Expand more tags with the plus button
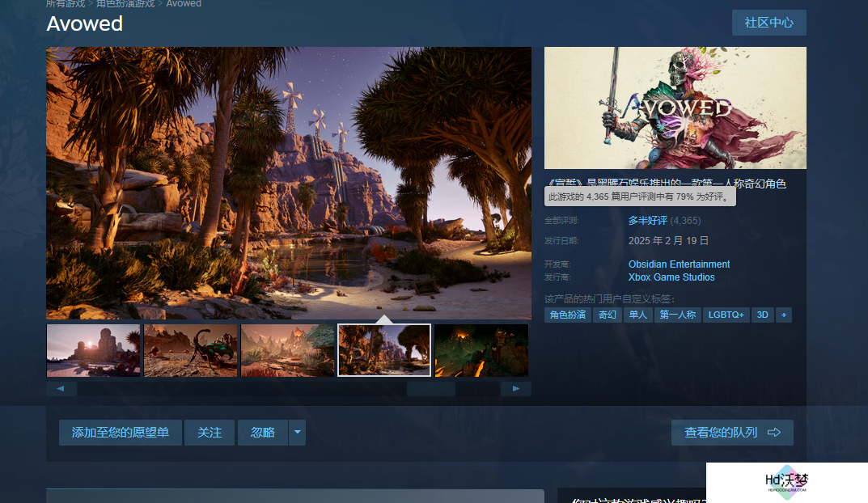 (783, 315)
